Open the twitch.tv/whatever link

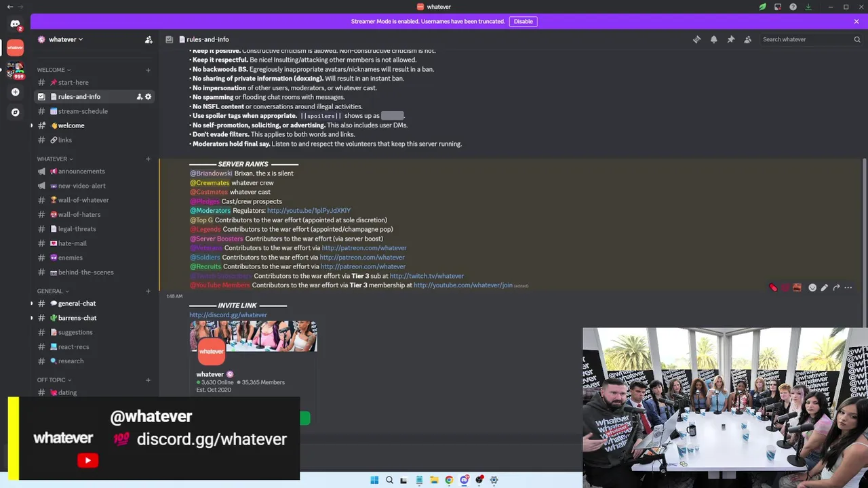pyautogui.click(x=427, y=276)
